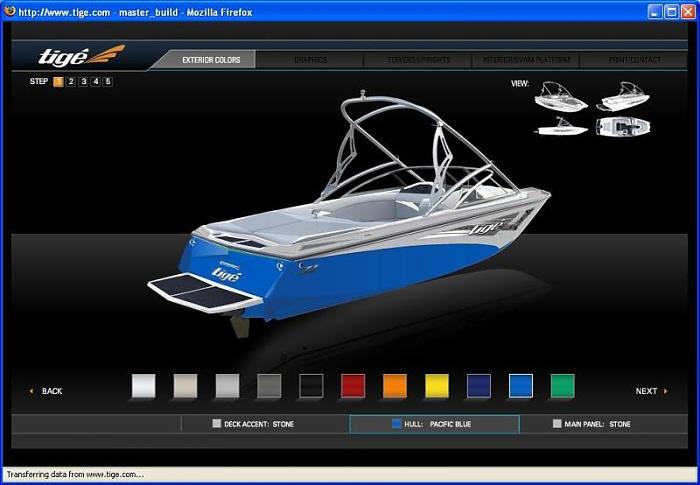Screen dimensions: 700x485
Task: Apply the green color swatch
Action: tap(563, 386)
